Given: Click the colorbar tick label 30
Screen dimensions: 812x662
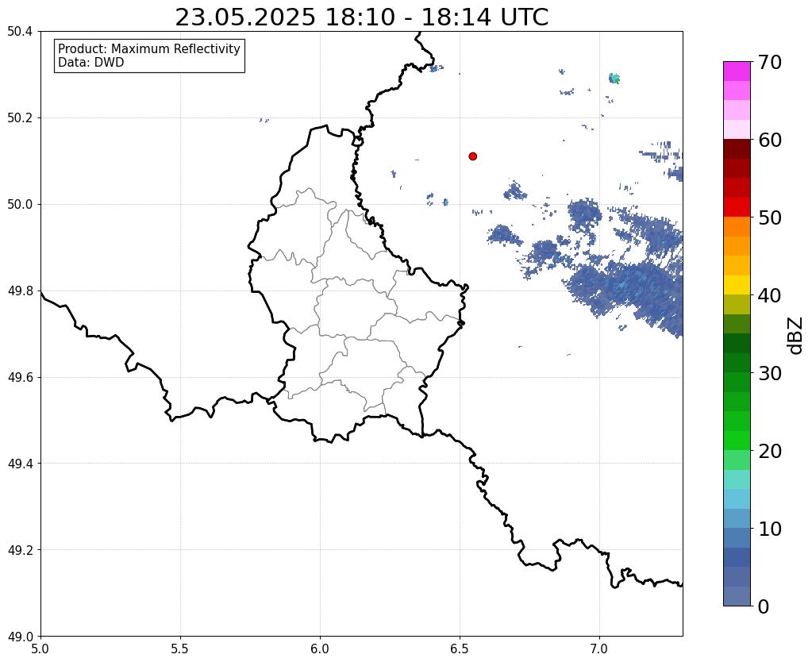Looking at the screenshot, I should (770, 373).
